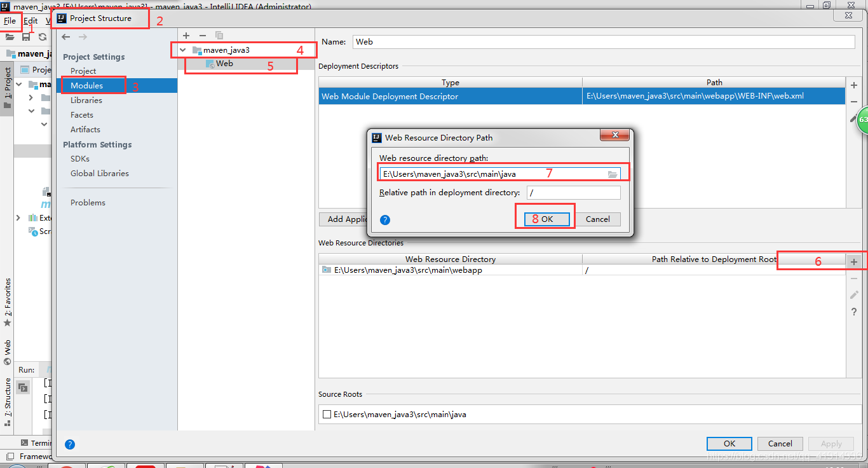This screenshot has width=868, height=468.
Task: Select the Web Module Deployment Descriptor row
Action: 582,97
